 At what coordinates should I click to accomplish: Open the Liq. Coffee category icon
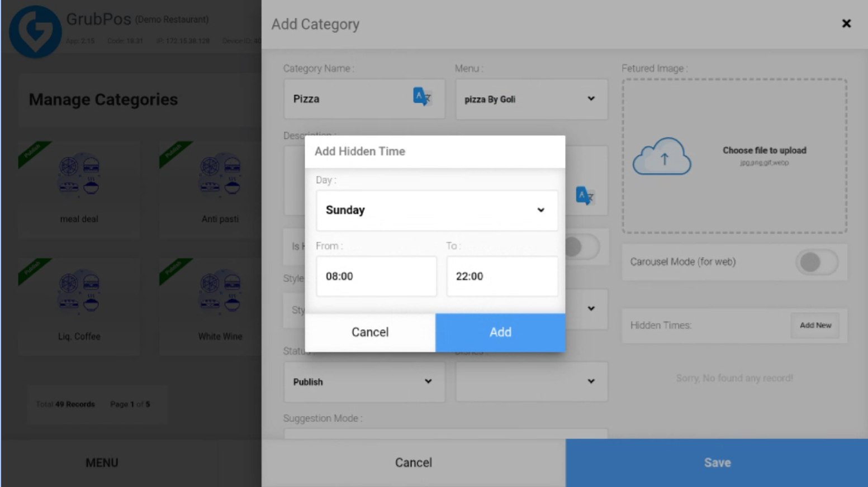79,292
